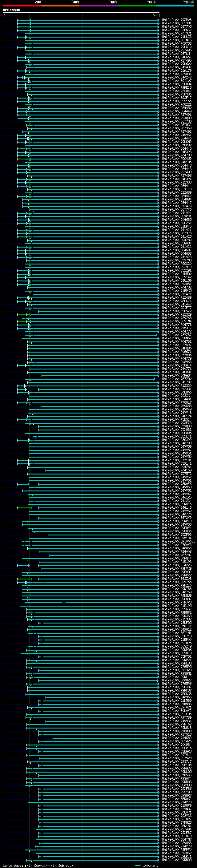197x868 pixels.
Task: Select hit UniRef100_P27495
Action: pos(177,61)
